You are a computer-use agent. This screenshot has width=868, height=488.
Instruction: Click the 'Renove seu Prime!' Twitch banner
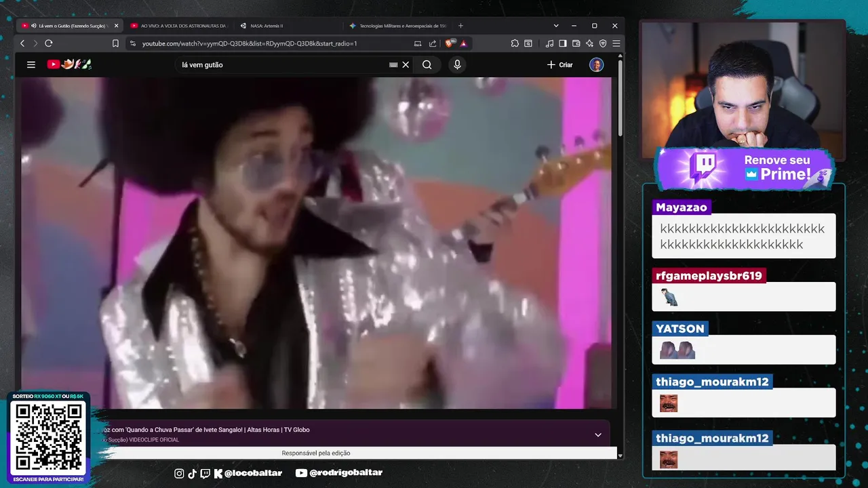(745, 168)
